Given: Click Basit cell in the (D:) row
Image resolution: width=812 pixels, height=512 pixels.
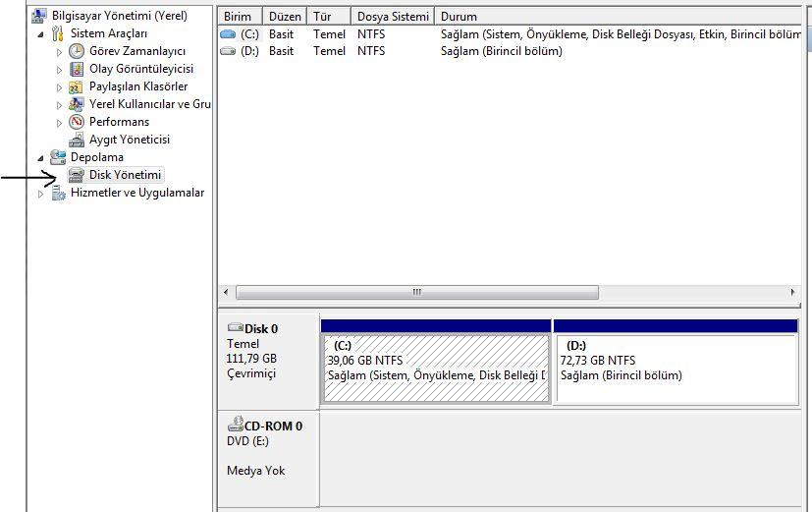Looking at the screenshot, I should pyautogui.click(x=281, y=51).
